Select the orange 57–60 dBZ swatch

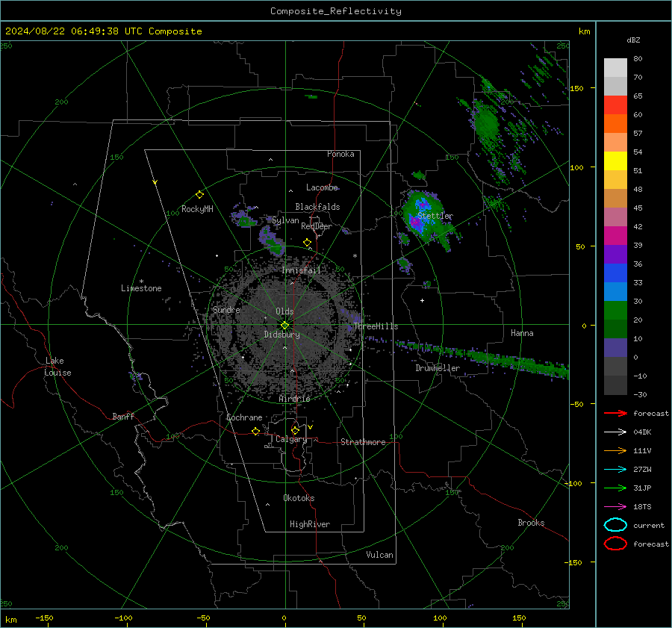point(615,123)
